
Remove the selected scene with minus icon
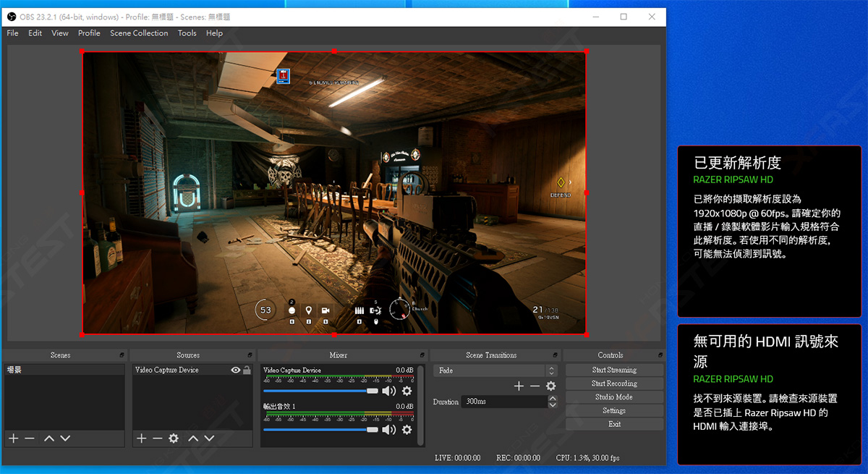[29, 439]
